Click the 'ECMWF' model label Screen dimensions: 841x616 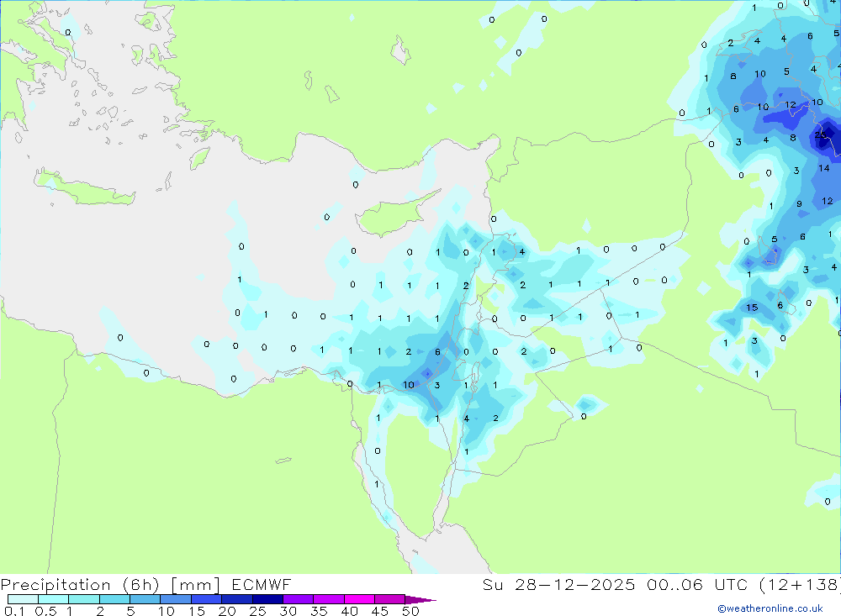[x=262, y=585]
